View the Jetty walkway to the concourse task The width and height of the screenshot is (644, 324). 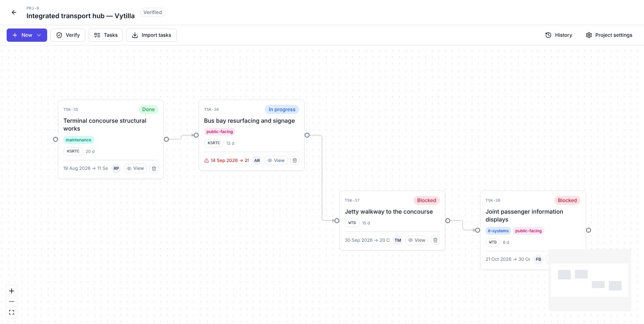pyautogui.click(x=417, y=240)
